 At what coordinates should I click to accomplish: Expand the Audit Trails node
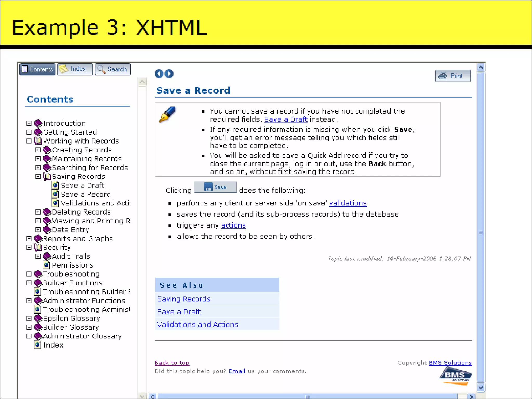[x=38, y=256]
